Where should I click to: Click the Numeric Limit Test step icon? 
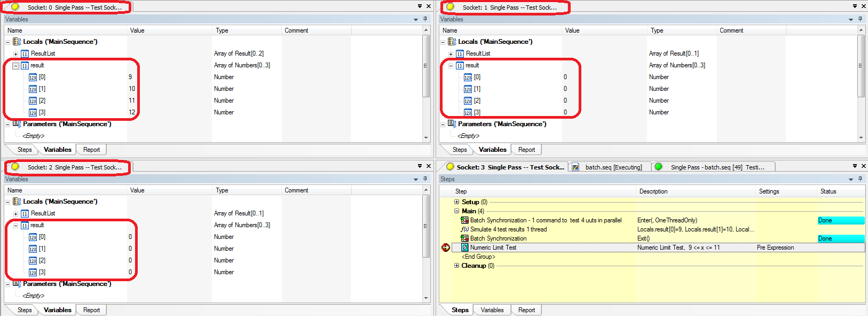[x=464, y=248]
